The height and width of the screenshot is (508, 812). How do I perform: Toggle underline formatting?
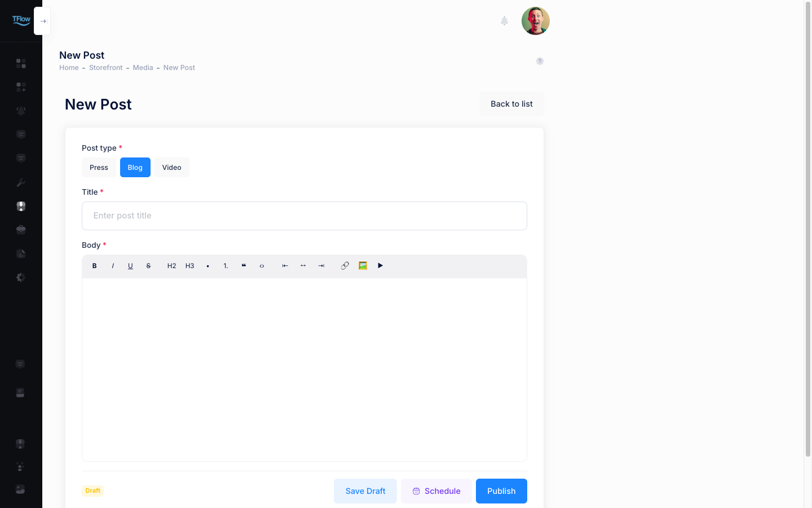point(130,266)
